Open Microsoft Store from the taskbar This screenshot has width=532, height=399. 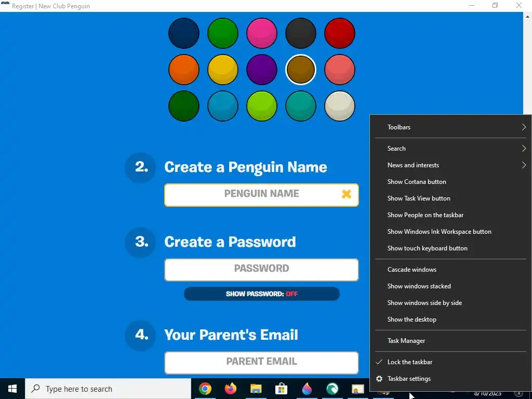(x=281, y=389)
